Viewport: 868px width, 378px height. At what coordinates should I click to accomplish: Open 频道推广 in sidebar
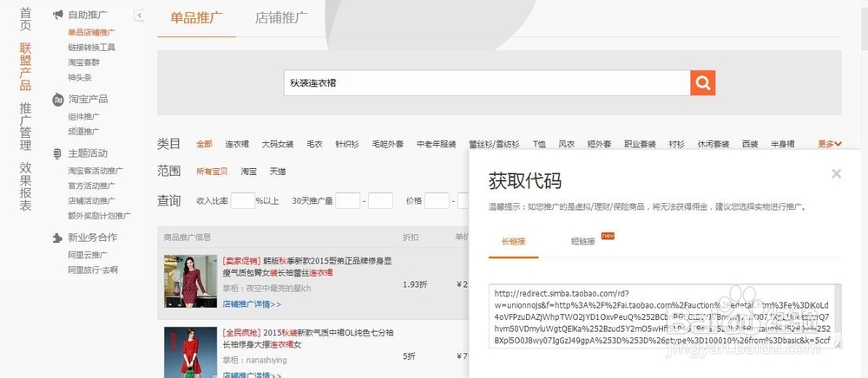click(83, 132)
